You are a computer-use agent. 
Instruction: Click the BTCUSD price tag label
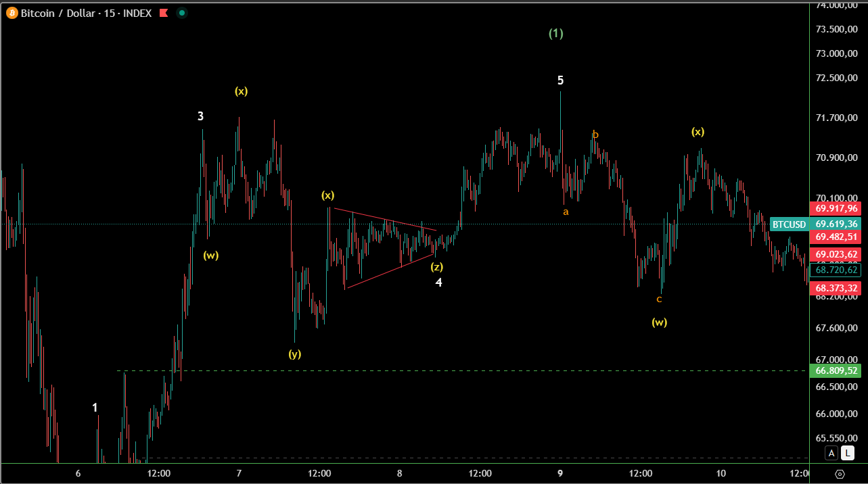(789, 224)
